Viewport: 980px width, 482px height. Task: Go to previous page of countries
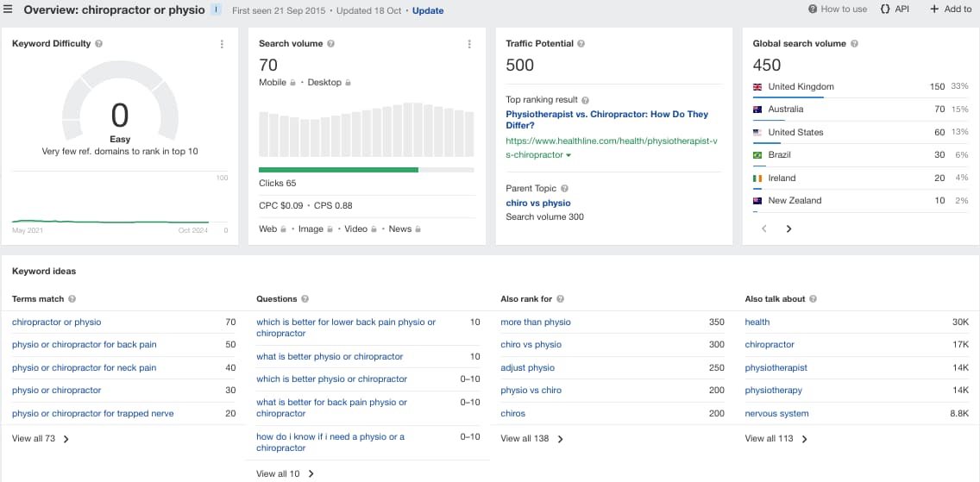[x=763, y=228]
